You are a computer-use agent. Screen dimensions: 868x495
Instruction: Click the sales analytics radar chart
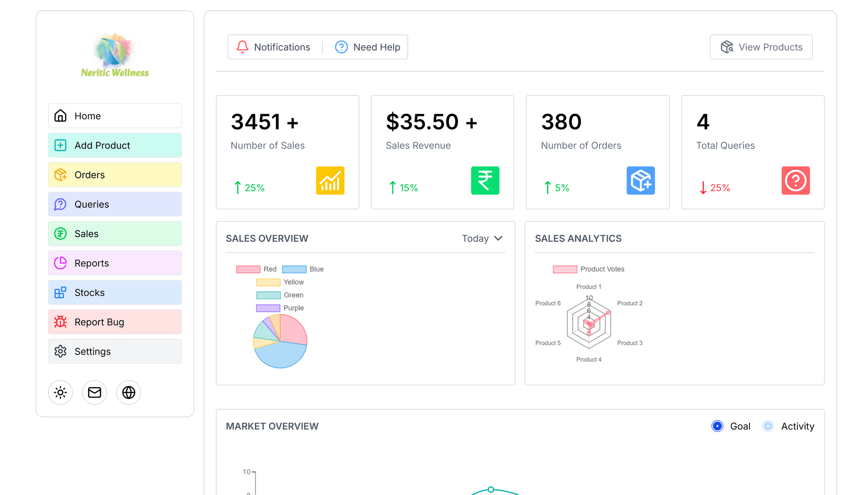(x=589, y=323)
